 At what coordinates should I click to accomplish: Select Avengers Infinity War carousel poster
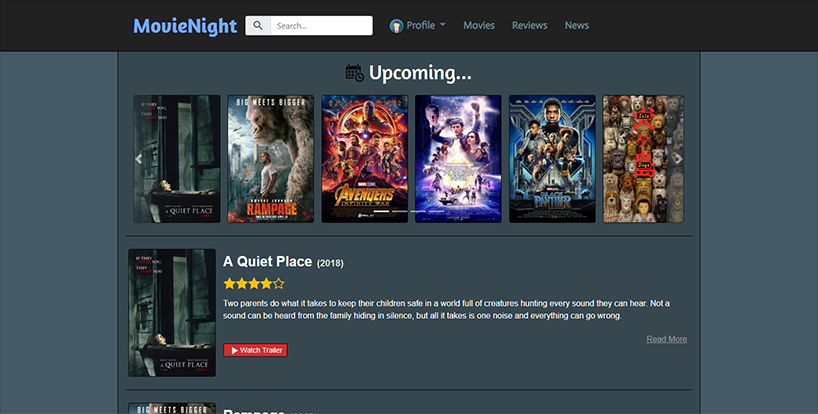coord(365,159)
